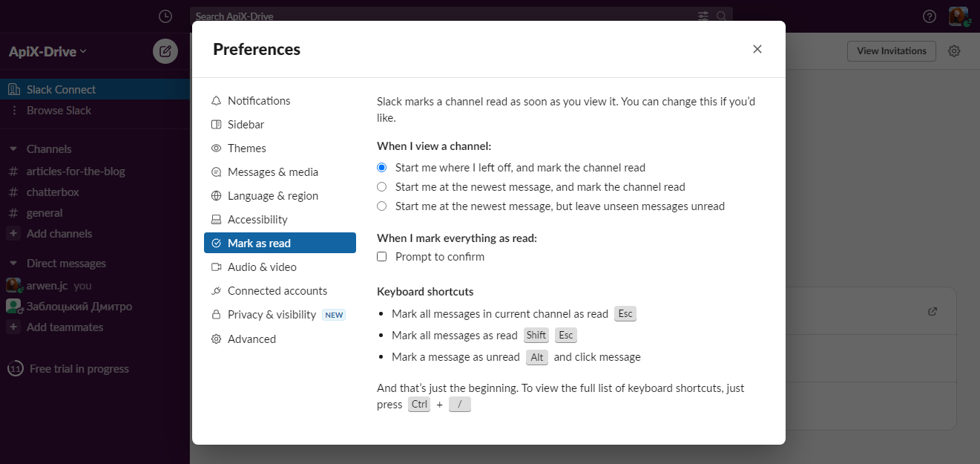Click the Connected accounts plug icon
The width and height of the screenshot is (980, 464).
click(216, 290)
